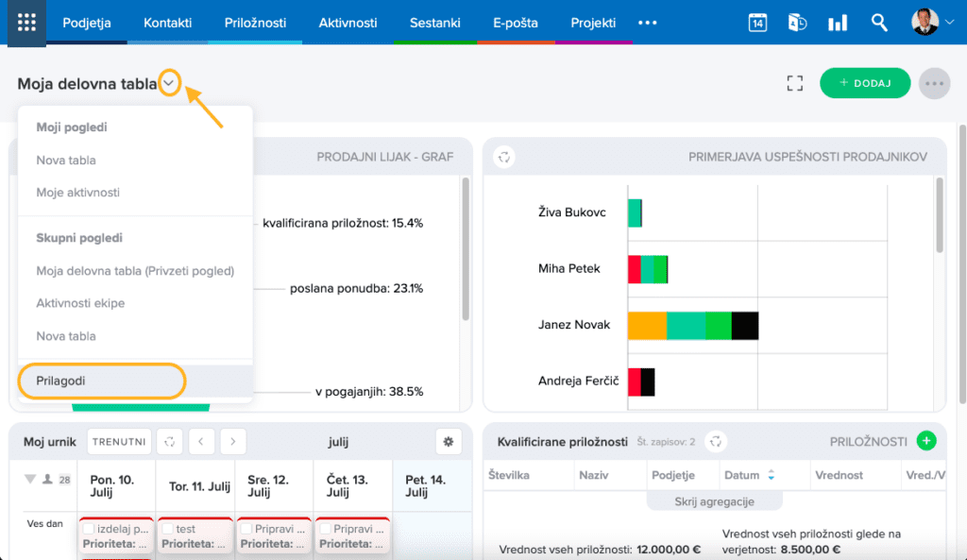Refresh the Kvalificirane priložnosti widget
The height and width of the screenshot is (560, 967).
(716, 441)
